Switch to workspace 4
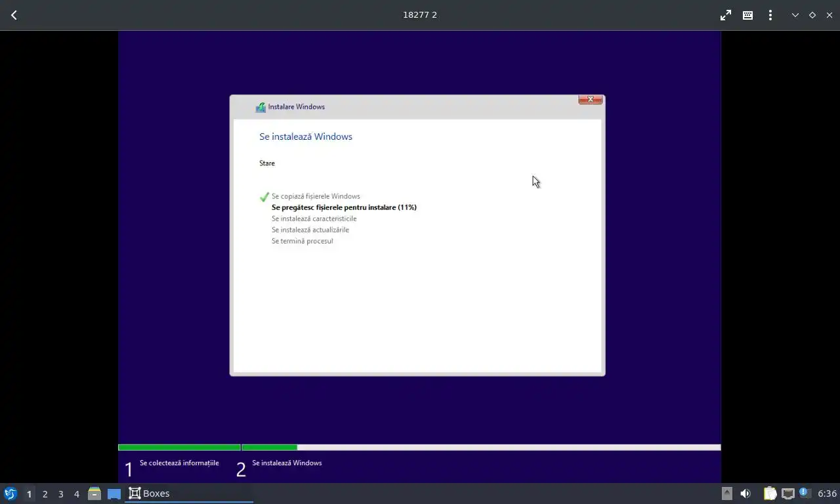 (76, 493)
